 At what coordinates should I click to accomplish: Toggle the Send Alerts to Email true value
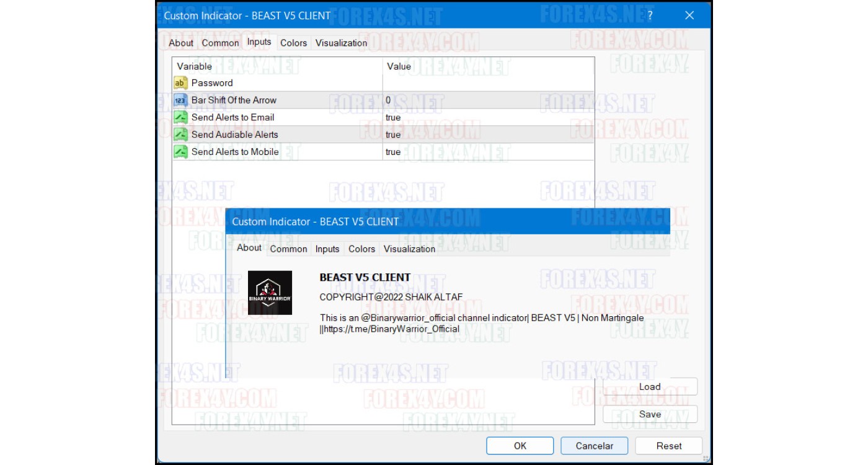click(488, 117)
